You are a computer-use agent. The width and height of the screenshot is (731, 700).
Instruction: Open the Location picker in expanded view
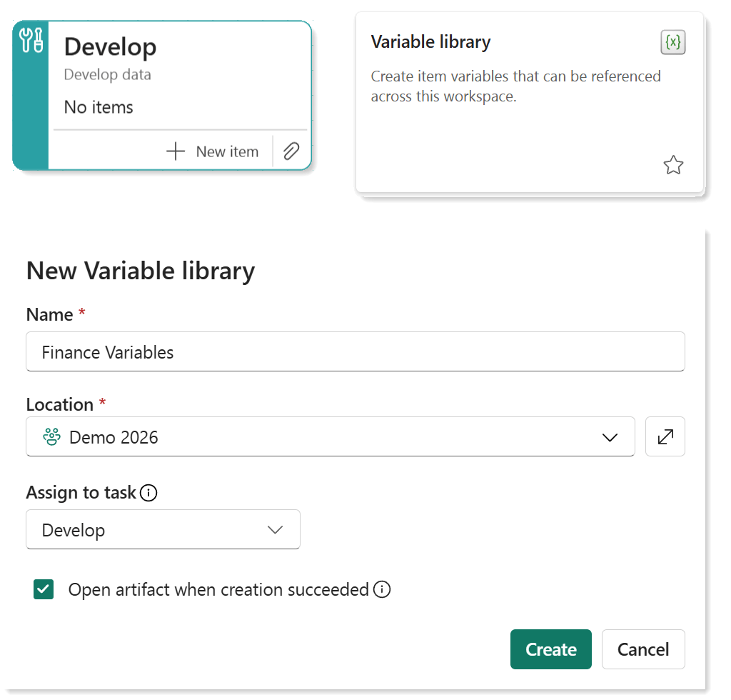tap(665, 436)
